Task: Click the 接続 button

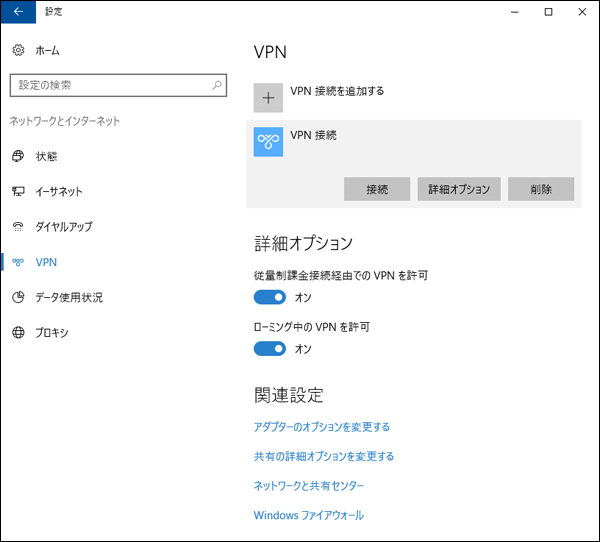Action: click(377, 189)
